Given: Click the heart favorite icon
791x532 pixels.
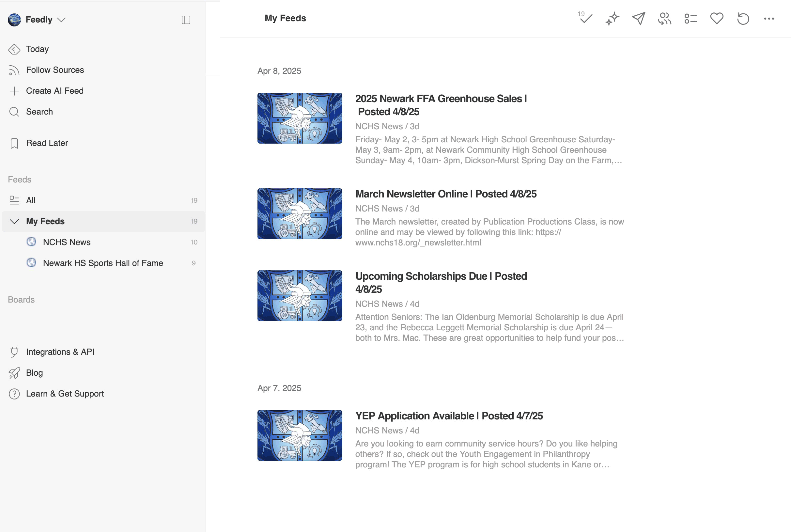Looking at the screenshot, I should click(717, 18).
